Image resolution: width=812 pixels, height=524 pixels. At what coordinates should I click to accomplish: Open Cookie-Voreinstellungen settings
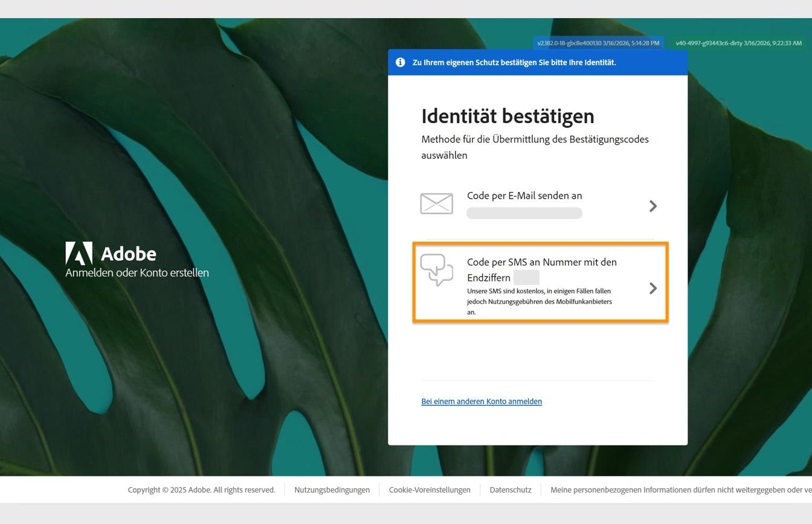pyautogui.click(x=430, y=490)
